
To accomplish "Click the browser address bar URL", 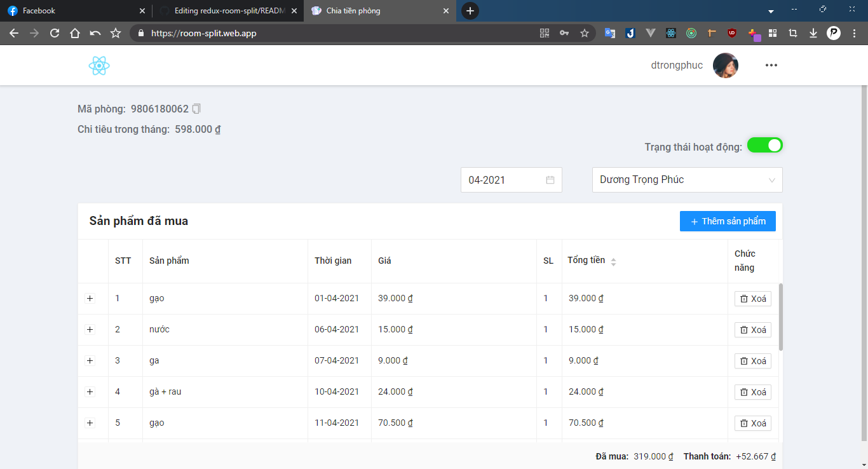I will click(204, 33).
